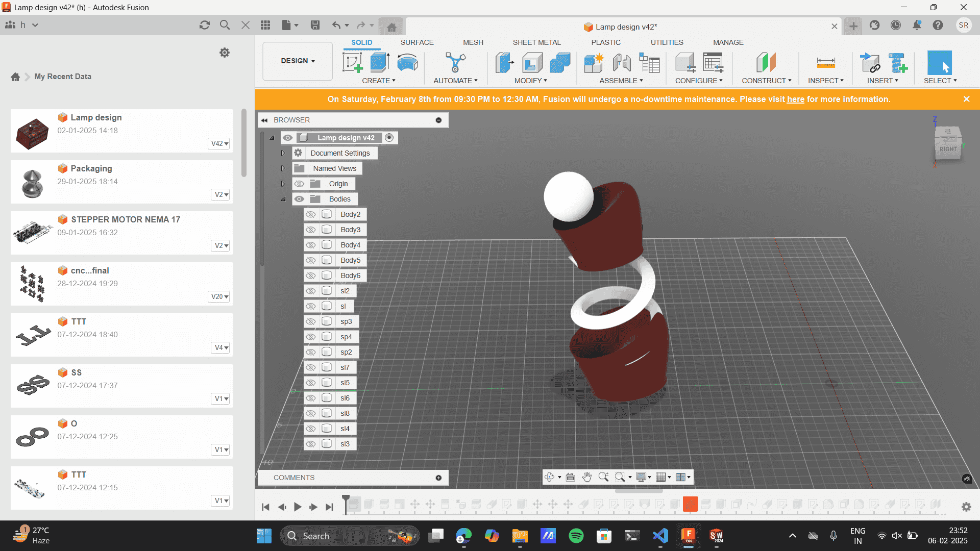Click the Insert Derive icon

pos(870,63)
